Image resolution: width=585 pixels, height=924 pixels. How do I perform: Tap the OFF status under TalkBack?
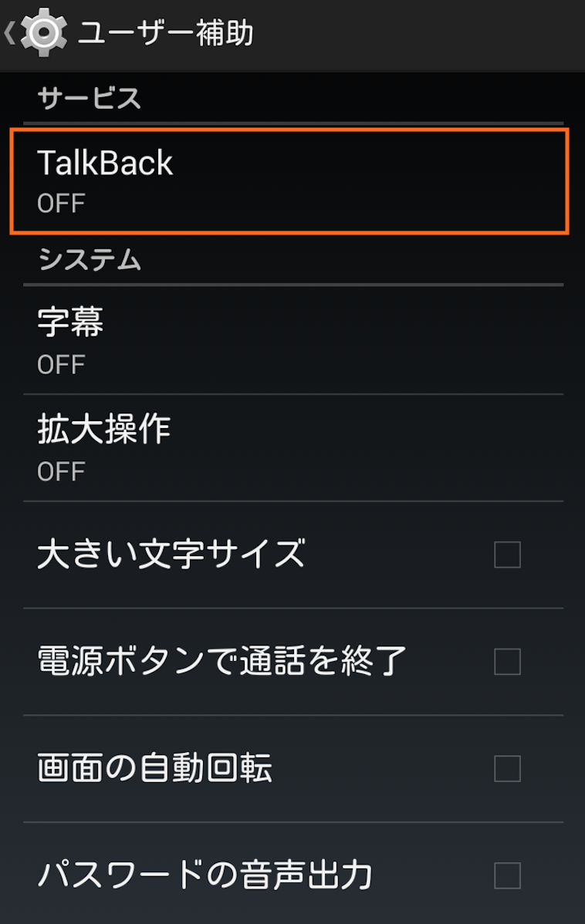(x=61, y=204)
